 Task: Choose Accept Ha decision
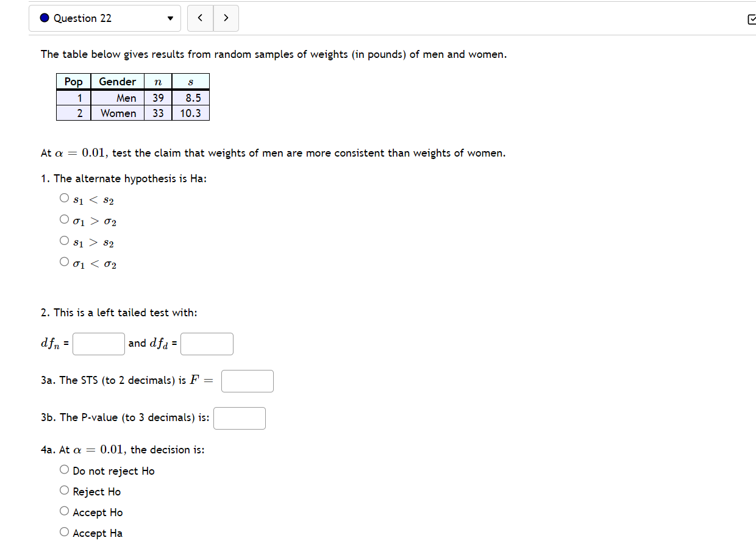[x=65, y=532]
